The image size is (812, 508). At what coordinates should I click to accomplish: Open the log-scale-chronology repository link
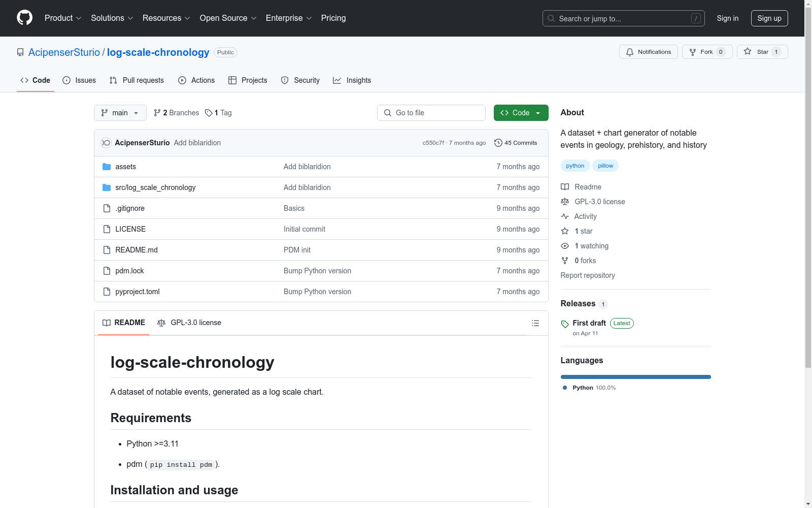(158, 52)
